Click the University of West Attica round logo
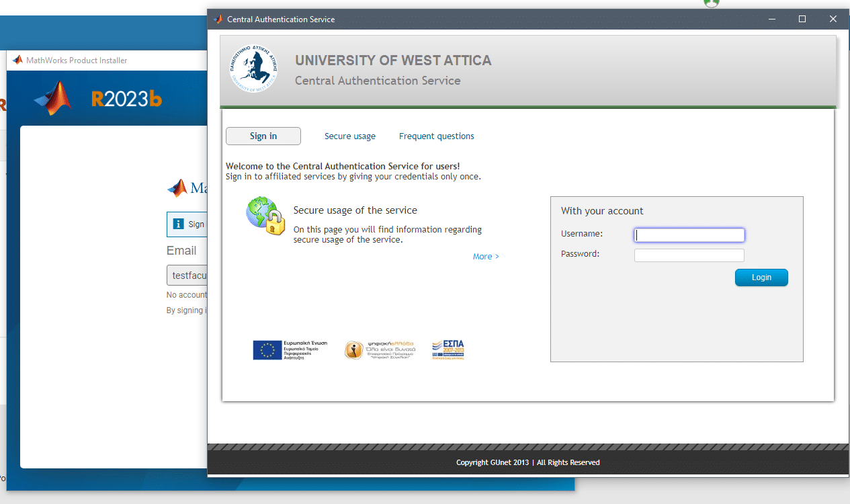 (254, 69)
